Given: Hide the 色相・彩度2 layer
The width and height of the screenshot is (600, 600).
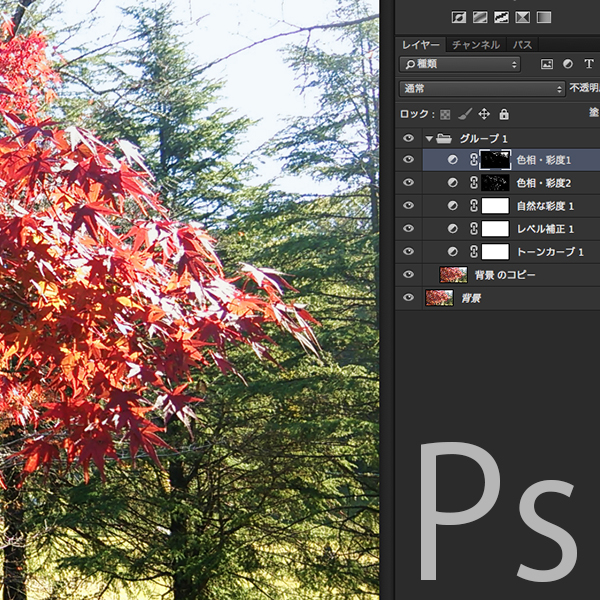Looking at the screenshot, I should point(408,182).
